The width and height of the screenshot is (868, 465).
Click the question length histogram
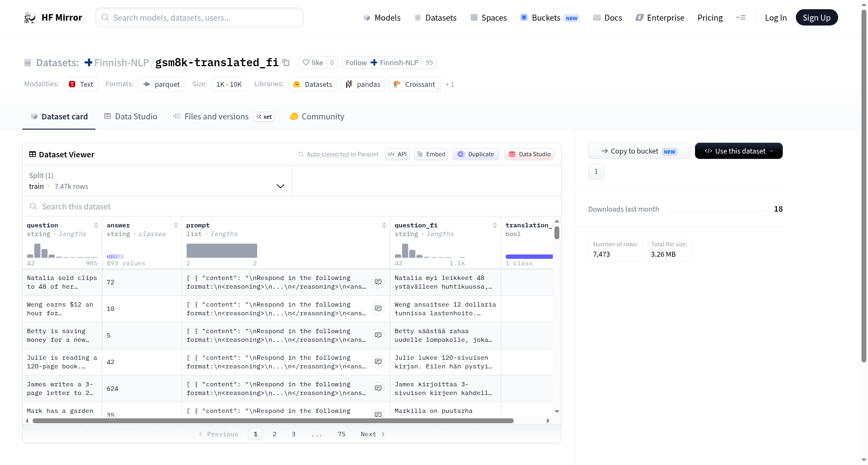point(62,250)
